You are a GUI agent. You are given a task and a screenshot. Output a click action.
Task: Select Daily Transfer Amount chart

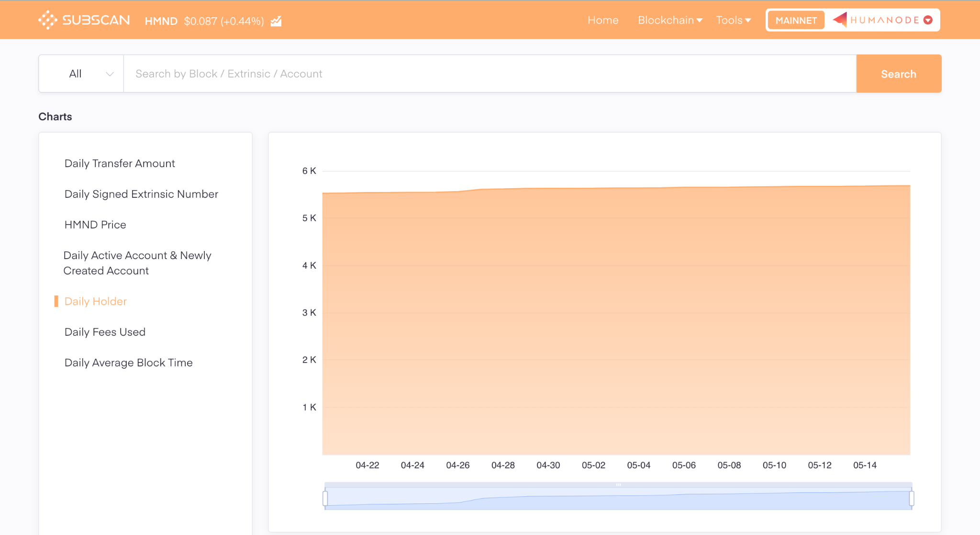pos(120,163)
